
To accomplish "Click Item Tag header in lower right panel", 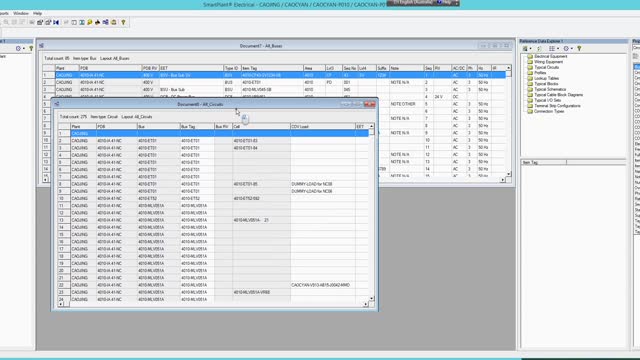I will pyautogui.click(x=544, y=162).
